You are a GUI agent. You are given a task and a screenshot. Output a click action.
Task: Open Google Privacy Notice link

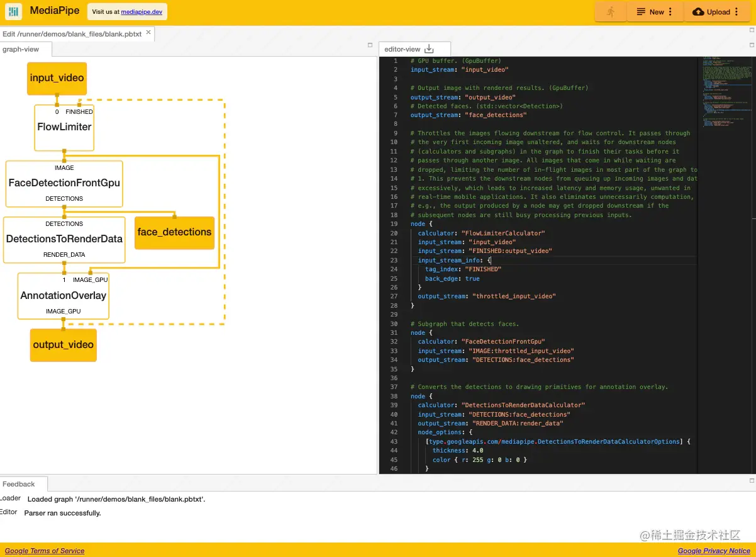[714, 551]
